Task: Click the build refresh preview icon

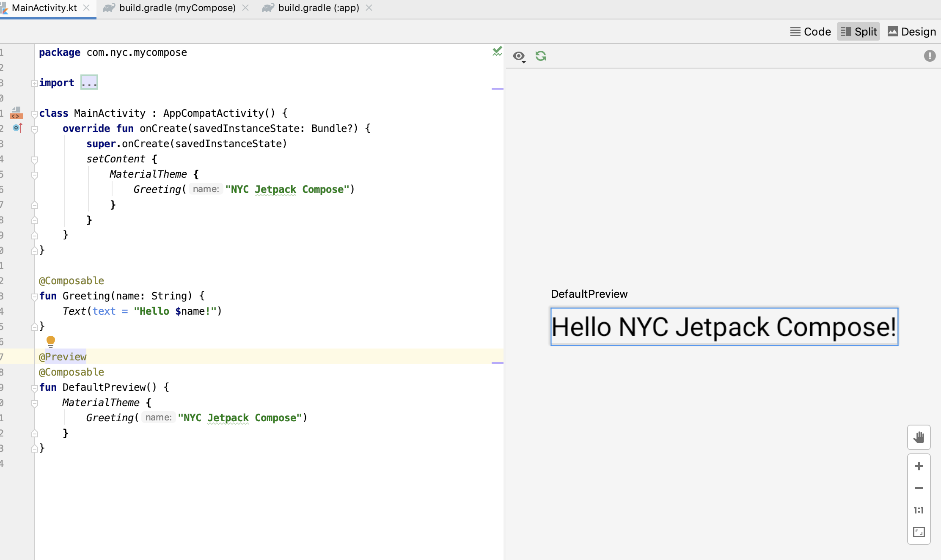Action: point(541,56)
